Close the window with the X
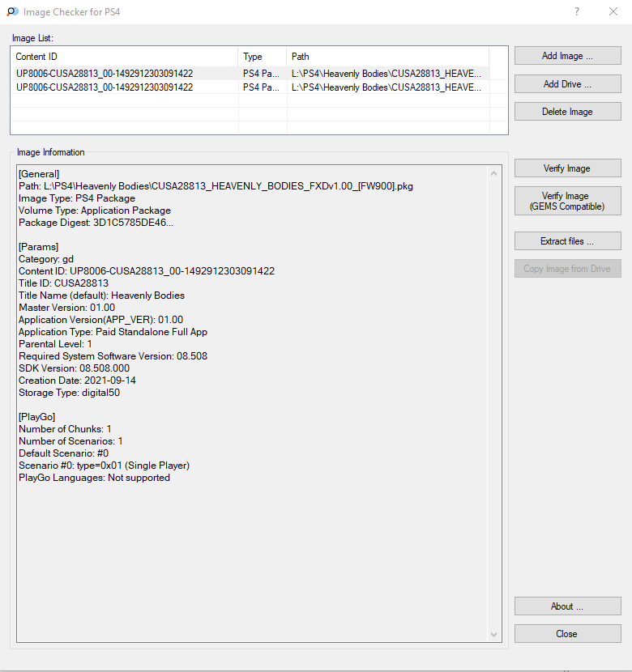 (x=613, y=11)
